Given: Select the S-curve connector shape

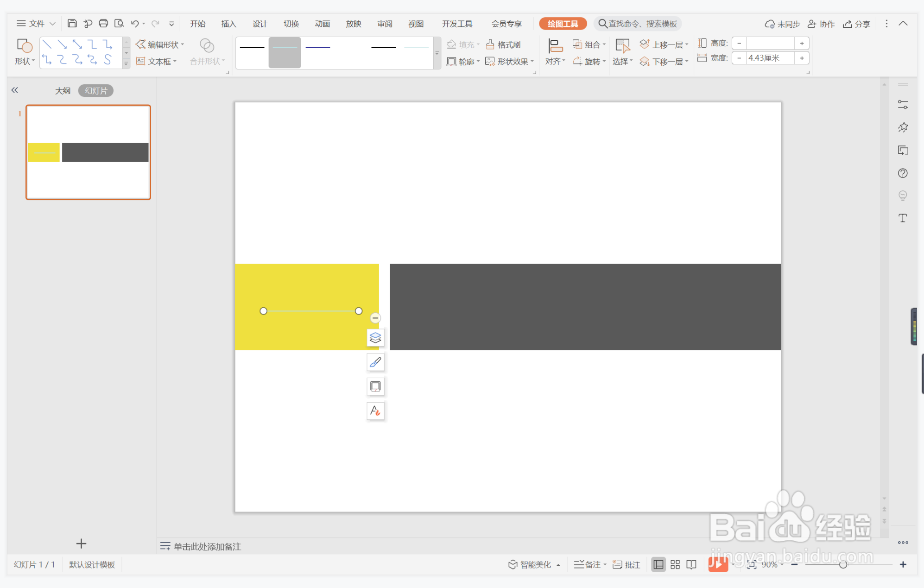Looking at the screenshot, I should pyautogui.click(x=108, y=59).
